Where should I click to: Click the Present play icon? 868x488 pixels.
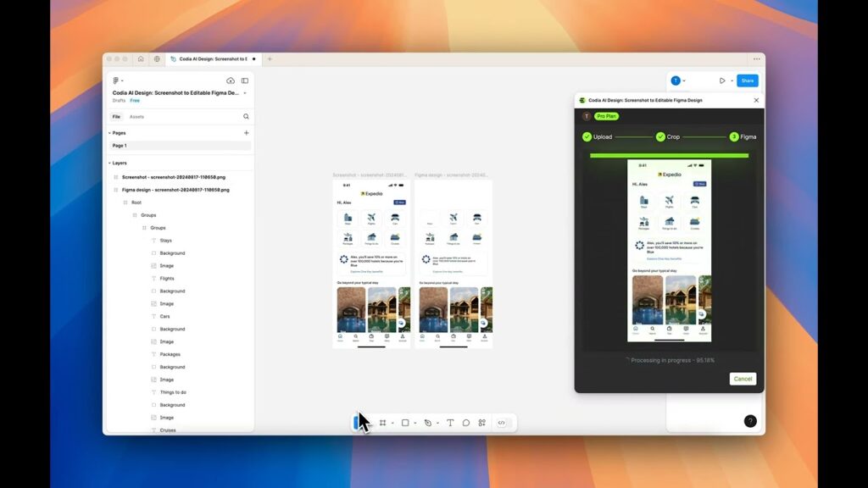point(722,80)
